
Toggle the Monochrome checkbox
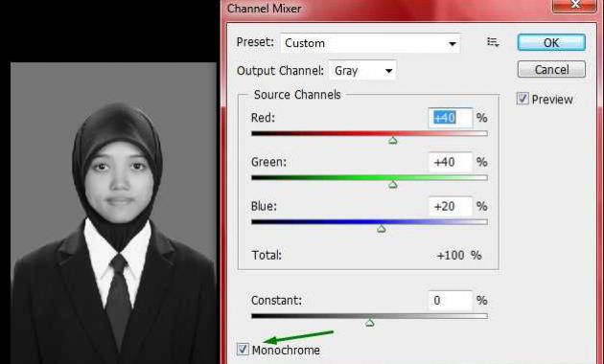(x=243, y=349)
